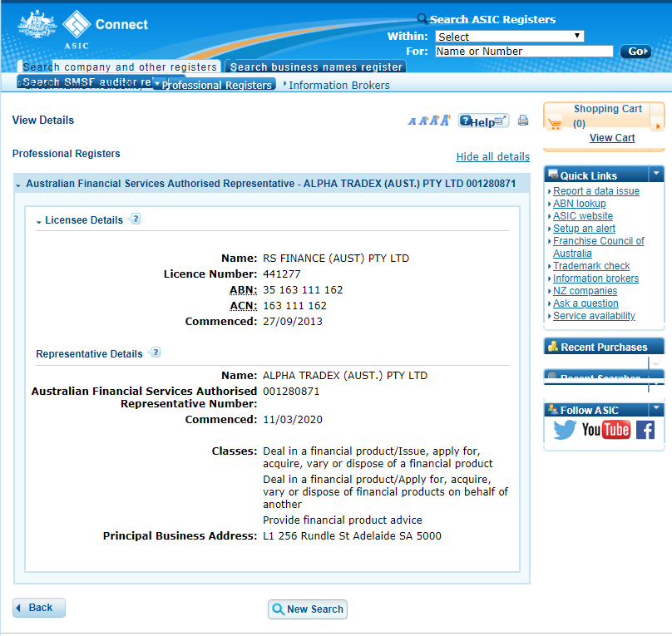
Task: Collapse the Follow ASIC panel arrow
Action: tap(656, 409)
